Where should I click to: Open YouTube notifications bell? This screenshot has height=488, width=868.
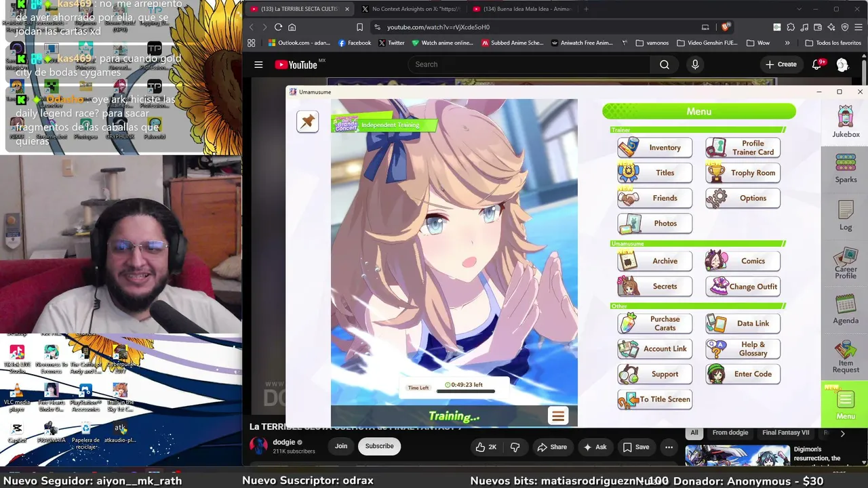[817, 64]
